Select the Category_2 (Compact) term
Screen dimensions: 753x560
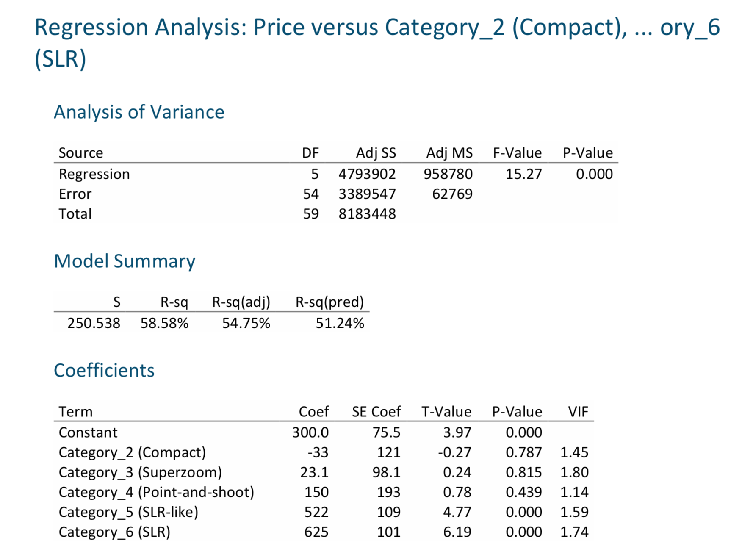pyautogui.click(x=132, y=452)
